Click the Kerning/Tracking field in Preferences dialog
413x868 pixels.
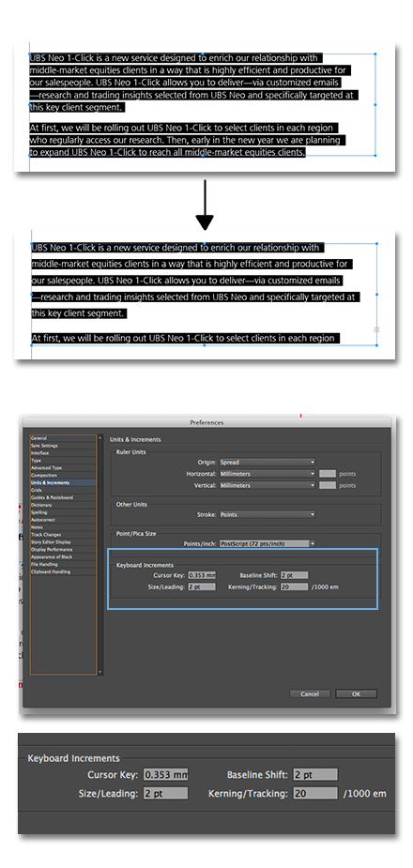click(294, 586)
